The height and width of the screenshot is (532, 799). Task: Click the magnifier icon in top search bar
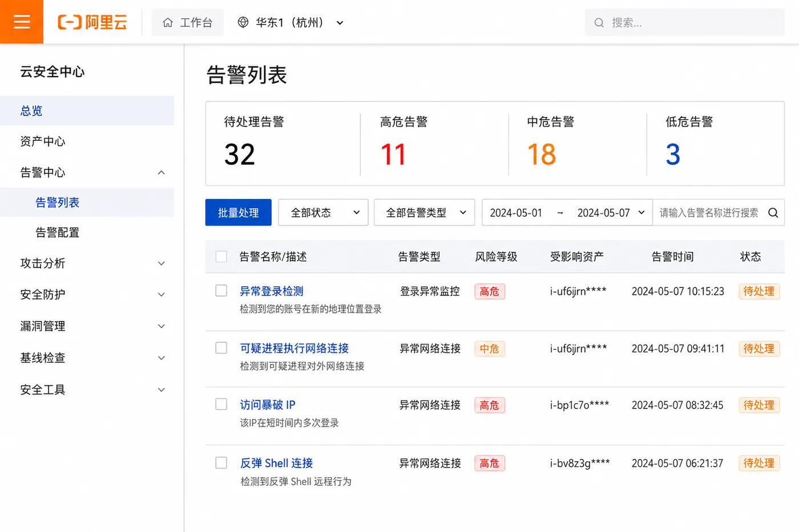[599, 23]
